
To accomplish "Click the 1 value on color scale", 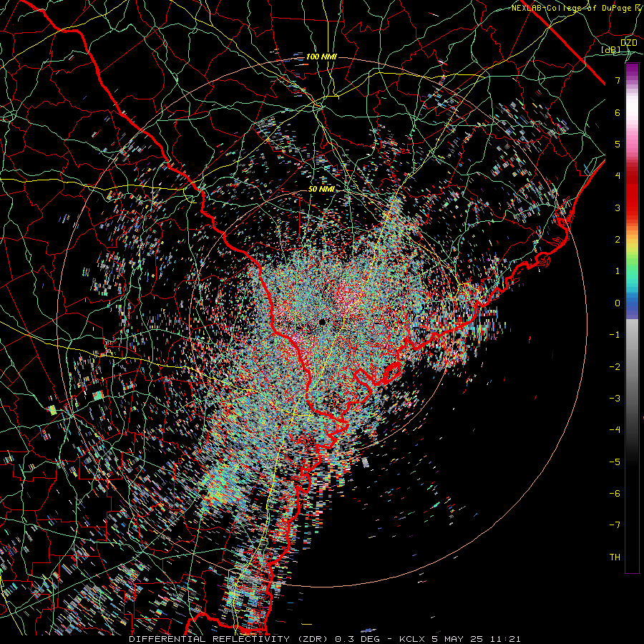I will click(618, 271).
